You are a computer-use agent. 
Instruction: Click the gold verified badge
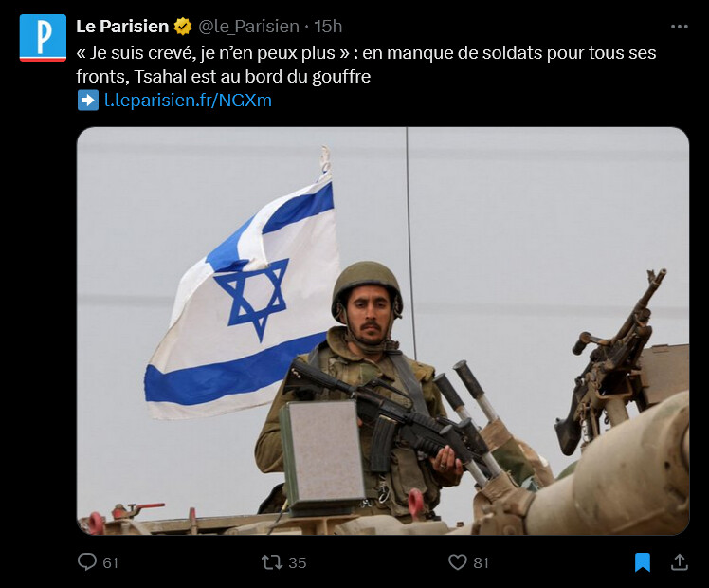183,27
